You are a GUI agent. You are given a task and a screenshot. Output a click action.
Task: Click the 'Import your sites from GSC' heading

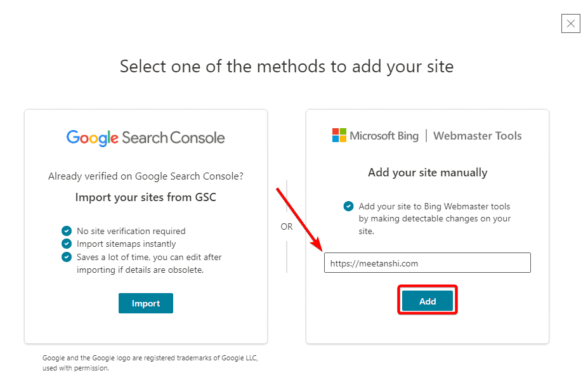click(145, 197)
